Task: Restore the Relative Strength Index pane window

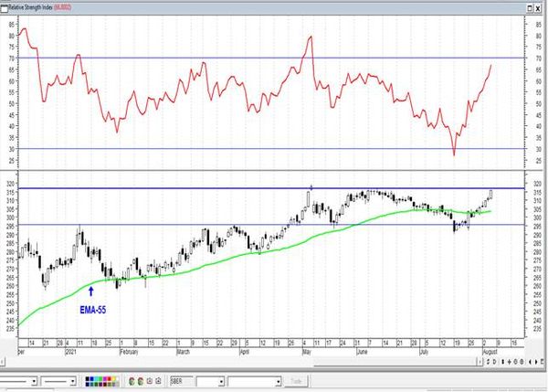Action: 530,8
